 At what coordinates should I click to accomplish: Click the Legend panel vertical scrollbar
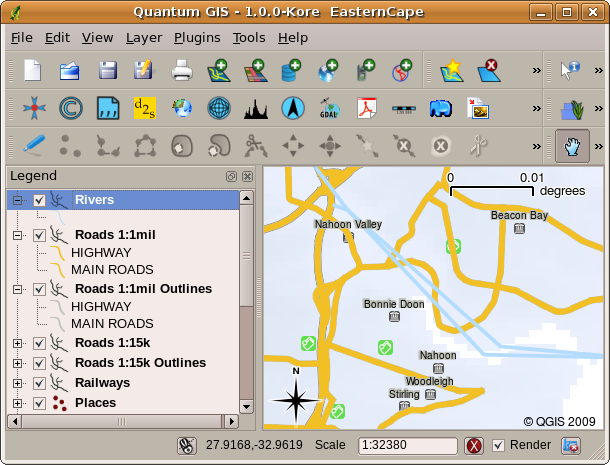(x=247, y=300)
